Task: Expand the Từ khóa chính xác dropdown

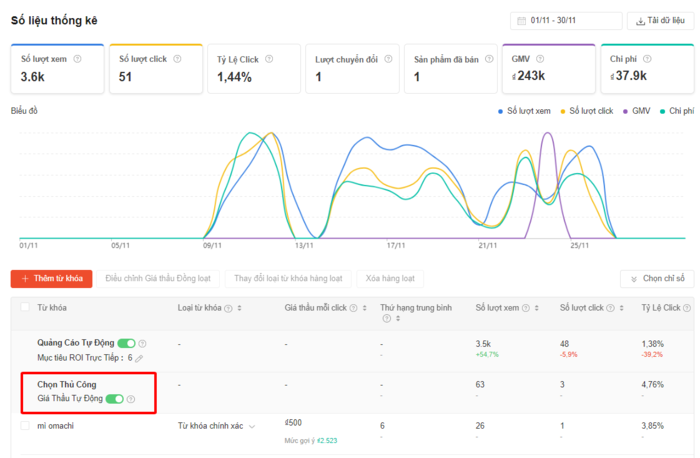Action: pos(250,427)
